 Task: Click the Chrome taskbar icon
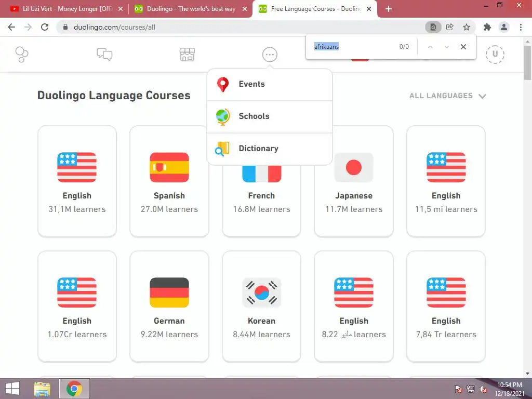click(x=74, y=389)
